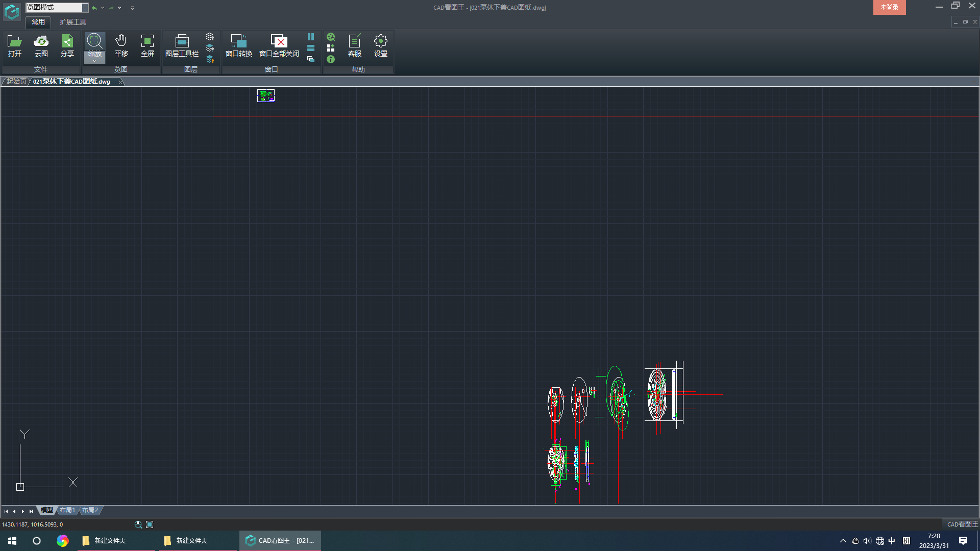Viewport: 980px width, 551px height.
Task: Tile windows vertically using the bars icon
Action: 310,37
